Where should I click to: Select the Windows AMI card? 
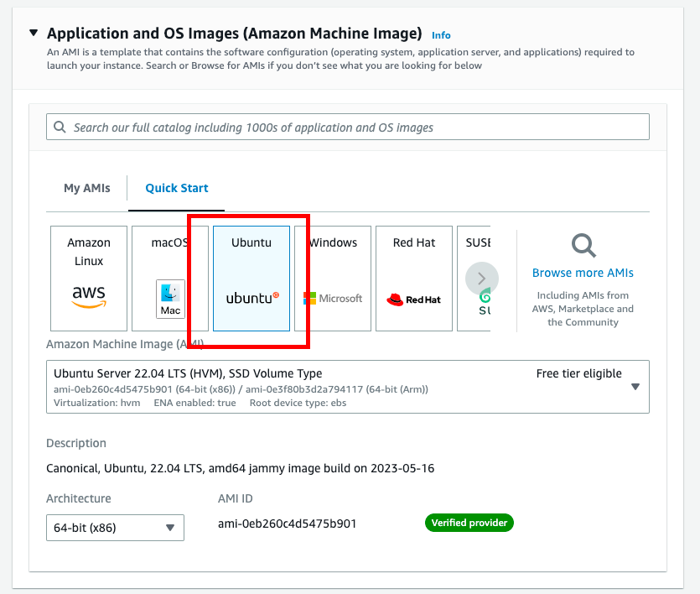click(x=333, y=279)
